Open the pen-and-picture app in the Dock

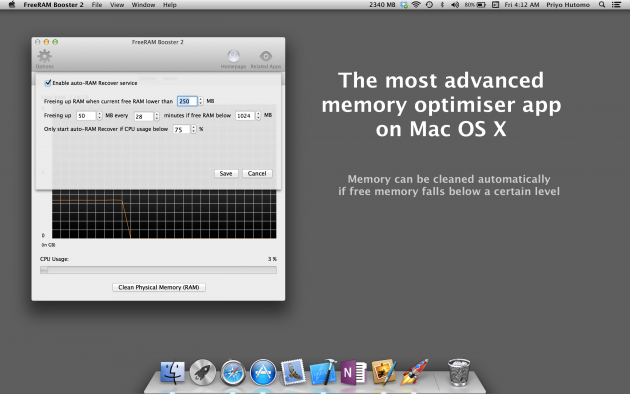tap(384, 372)
